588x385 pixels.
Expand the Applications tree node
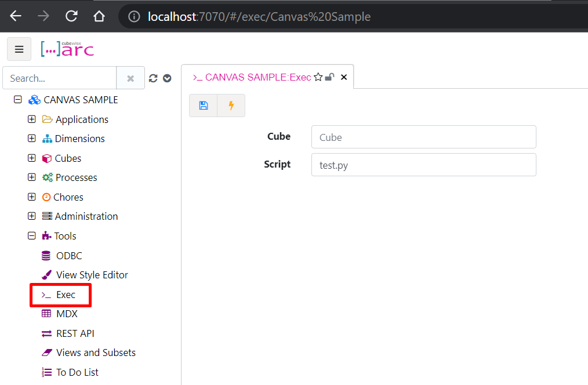point(32,119)
